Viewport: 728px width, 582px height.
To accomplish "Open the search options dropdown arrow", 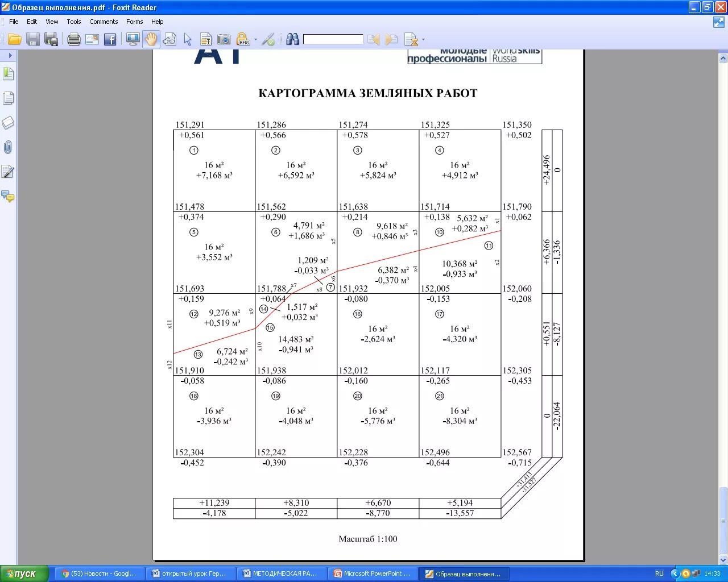I will click(x=423, y=40).
